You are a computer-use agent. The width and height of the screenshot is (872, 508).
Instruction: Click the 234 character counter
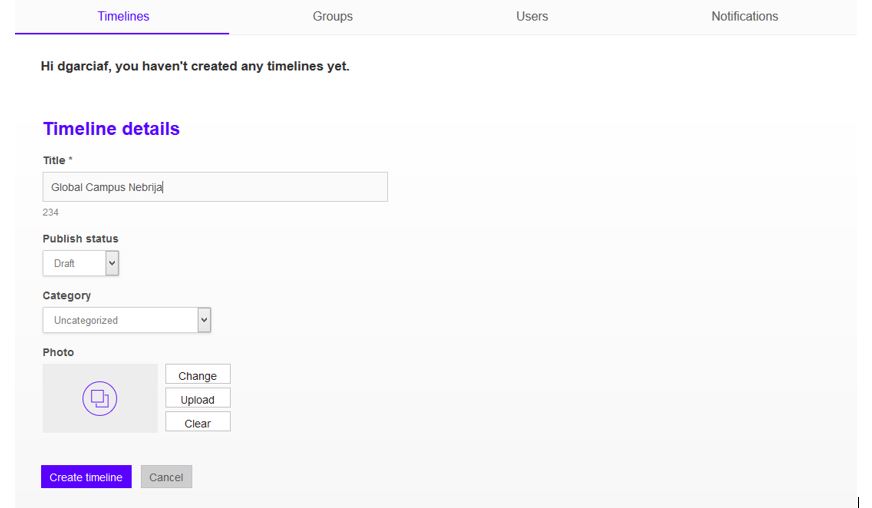(x=50, y=212)
